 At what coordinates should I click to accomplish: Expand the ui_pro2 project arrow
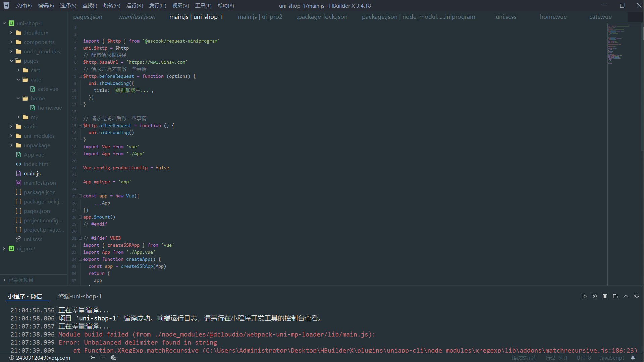click(x=4, y=248)
